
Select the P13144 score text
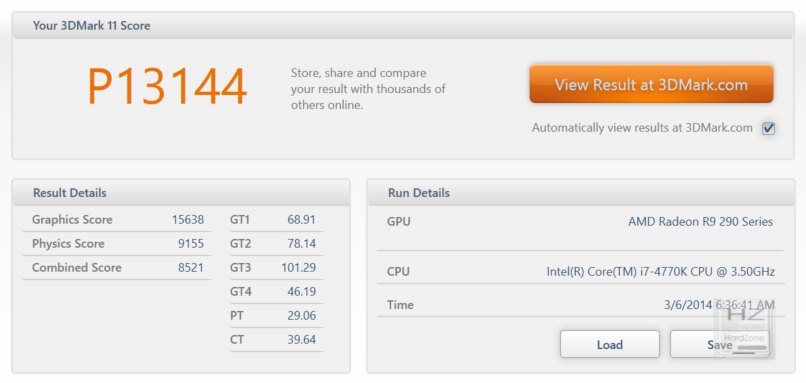(168, 87)
